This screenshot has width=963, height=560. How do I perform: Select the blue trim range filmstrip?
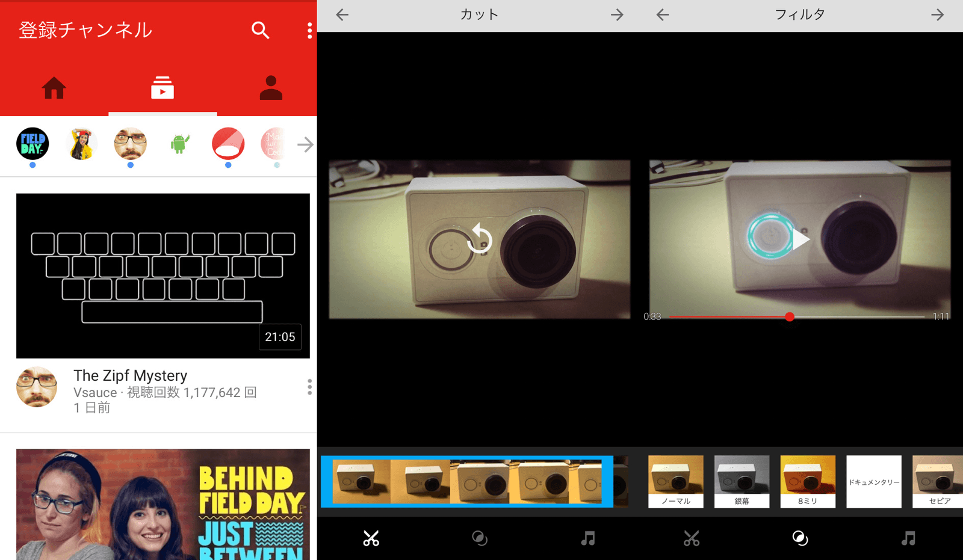pyautogui.click(x=467, y=481)
